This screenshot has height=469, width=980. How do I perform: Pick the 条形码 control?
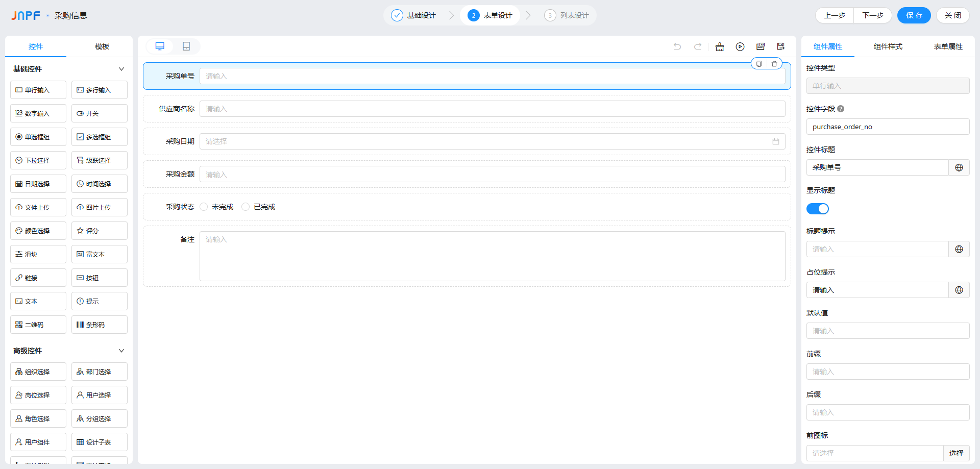click(x=100, y=325)
